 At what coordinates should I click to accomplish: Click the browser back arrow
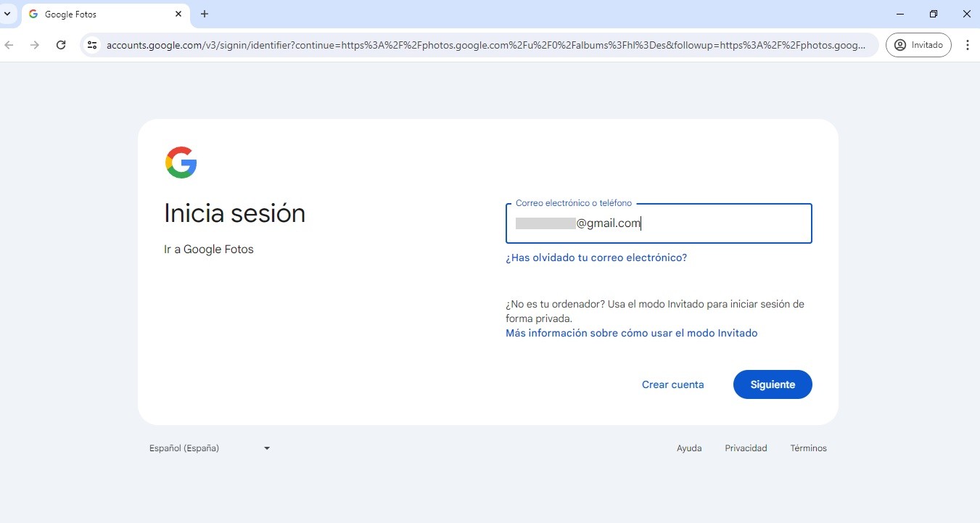pyautogui.click(x=9, y=45)
